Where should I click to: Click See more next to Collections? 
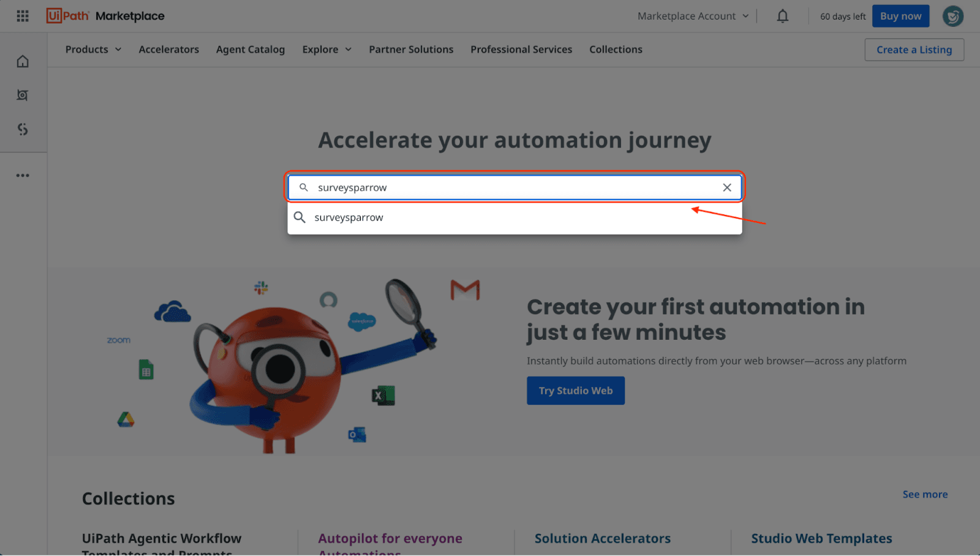(x=924, y=494)
